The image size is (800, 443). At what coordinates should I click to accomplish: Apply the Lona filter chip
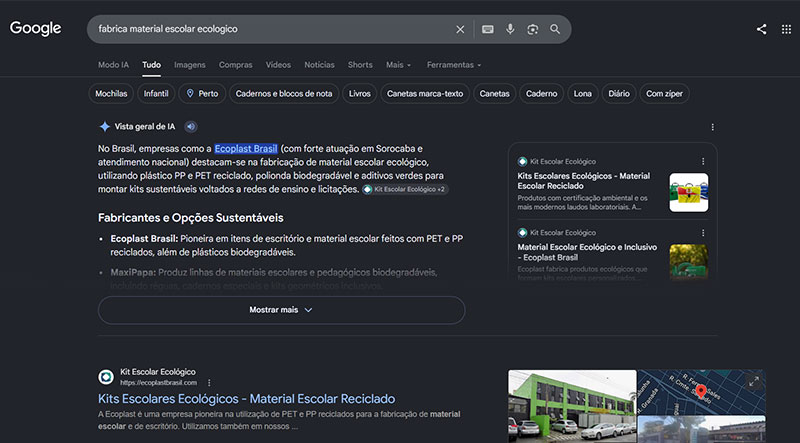(583, 93)
